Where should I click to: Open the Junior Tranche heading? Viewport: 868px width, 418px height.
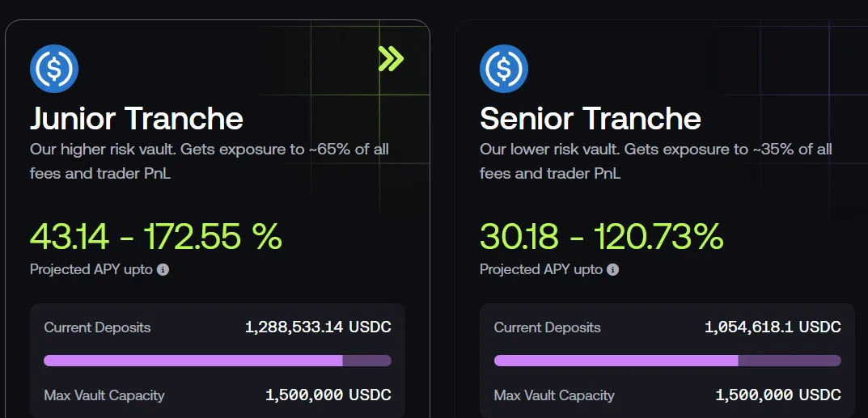click(136, 118)
